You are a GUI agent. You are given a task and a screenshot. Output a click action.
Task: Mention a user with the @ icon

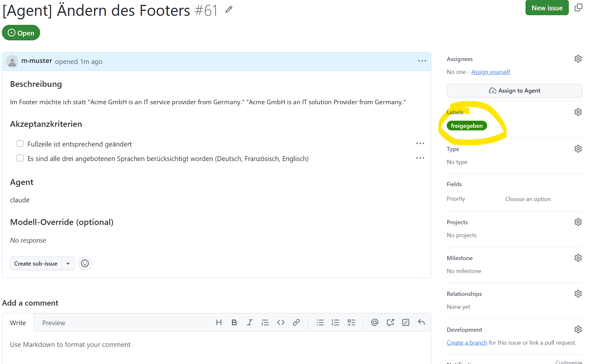click(x=375, y=322)
